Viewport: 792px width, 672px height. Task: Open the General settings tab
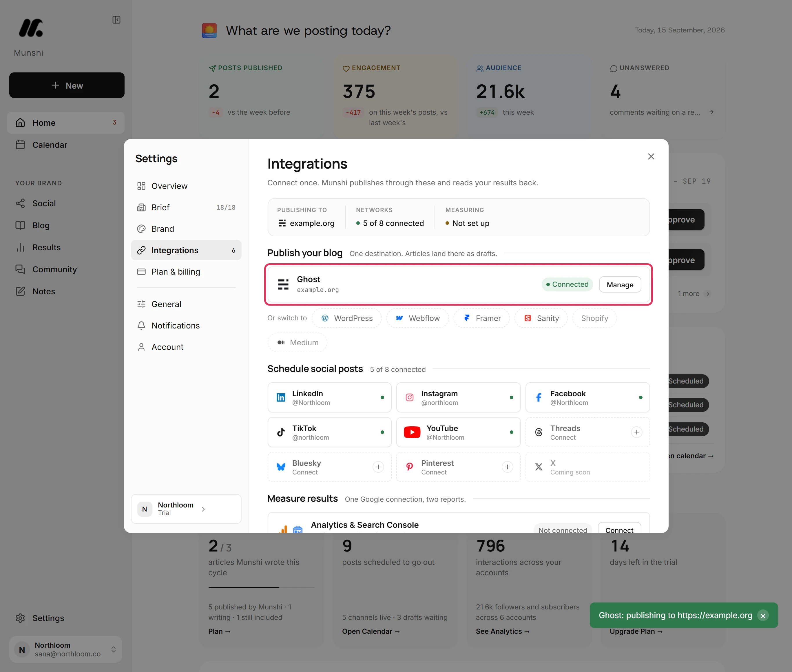[x=186, y=304]
